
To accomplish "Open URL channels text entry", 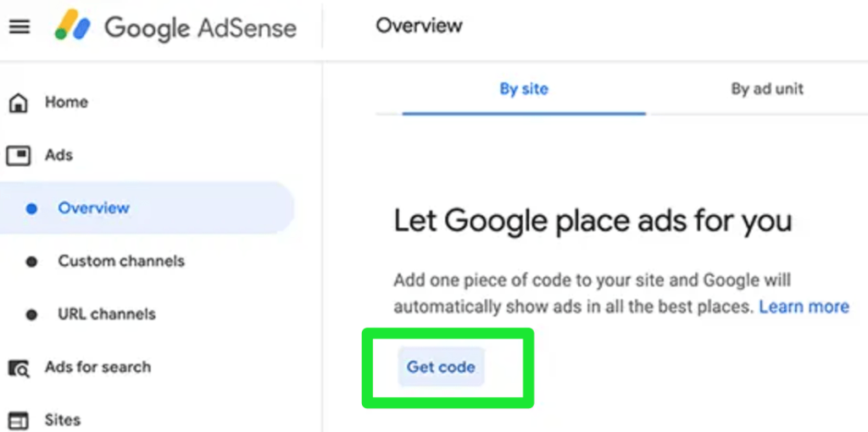I will point(107,314).
